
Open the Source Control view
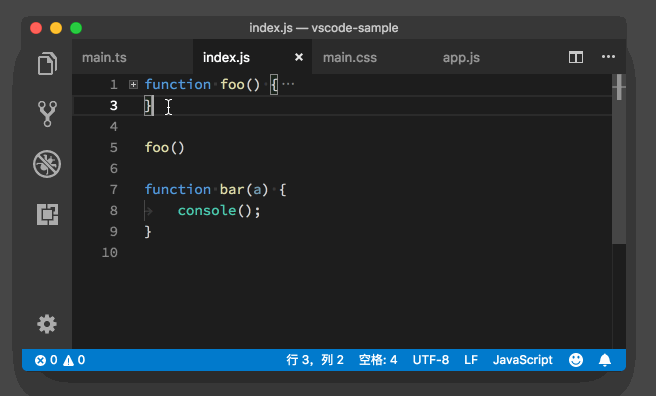point(47,113)
